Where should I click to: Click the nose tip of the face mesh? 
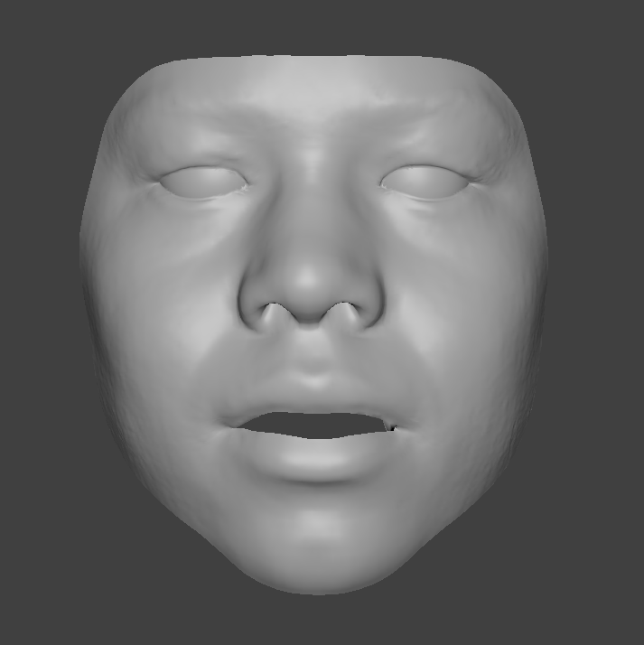[308, 279]
